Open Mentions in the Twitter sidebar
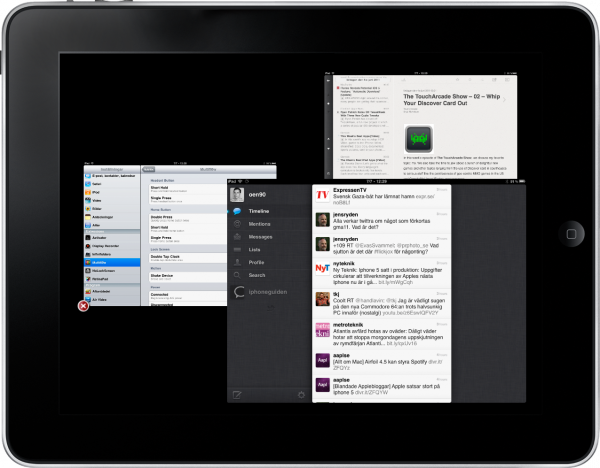Image resolution: width=600 pixels, height=468 pixels. click(269, 224)
